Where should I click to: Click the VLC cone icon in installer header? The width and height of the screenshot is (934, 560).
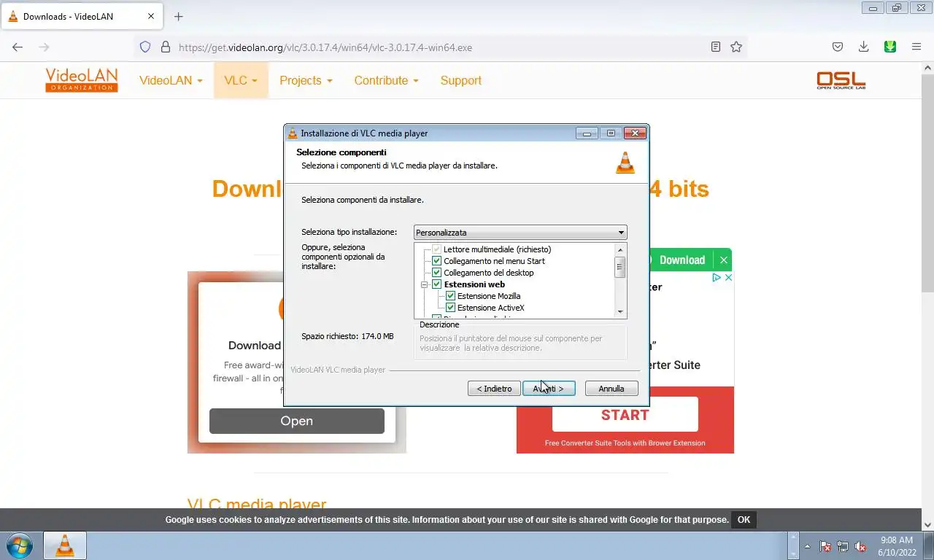coord(625,162)
